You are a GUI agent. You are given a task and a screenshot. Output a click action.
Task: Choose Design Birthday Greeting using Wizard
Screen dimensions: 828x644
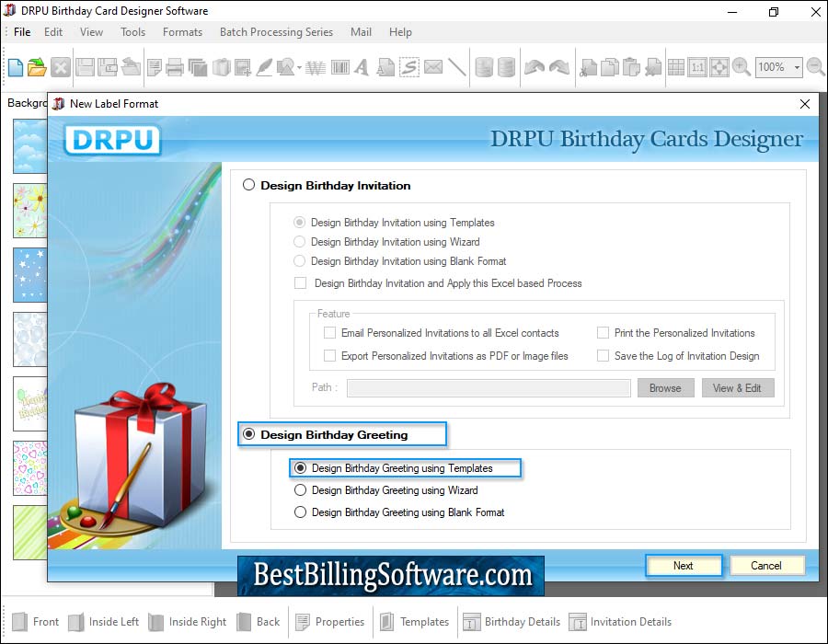click(x=301, y=490)
